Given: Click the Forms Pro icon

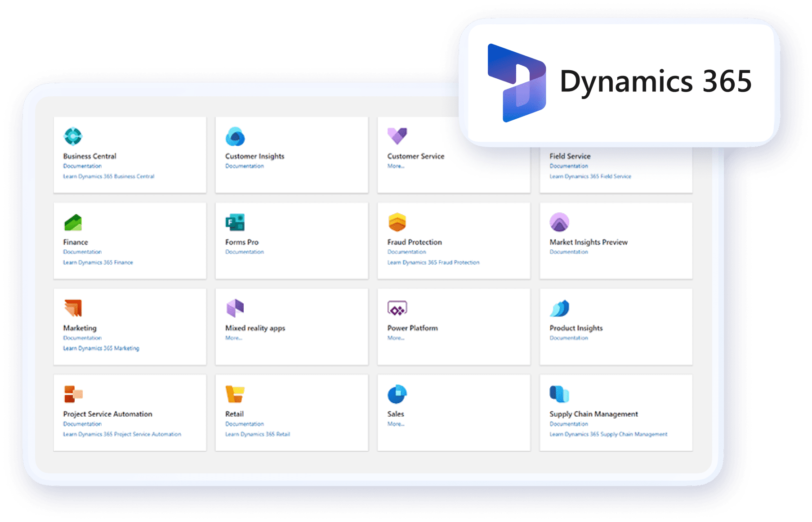Looking at the screenshot, I should pos(235,222).
